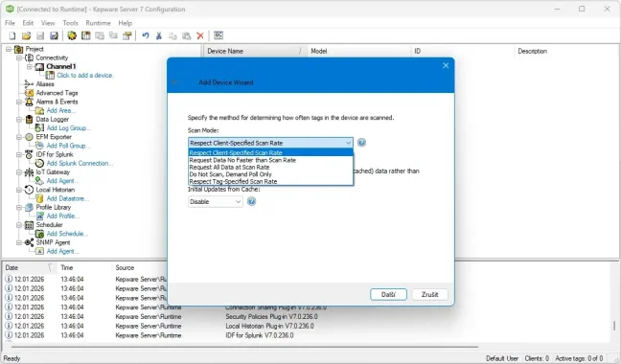Click the Undo arrow toolbar icon
Image resolution: width=621 pixels, height=364 pixels.
pyautogui.click(x=146, y=36)
